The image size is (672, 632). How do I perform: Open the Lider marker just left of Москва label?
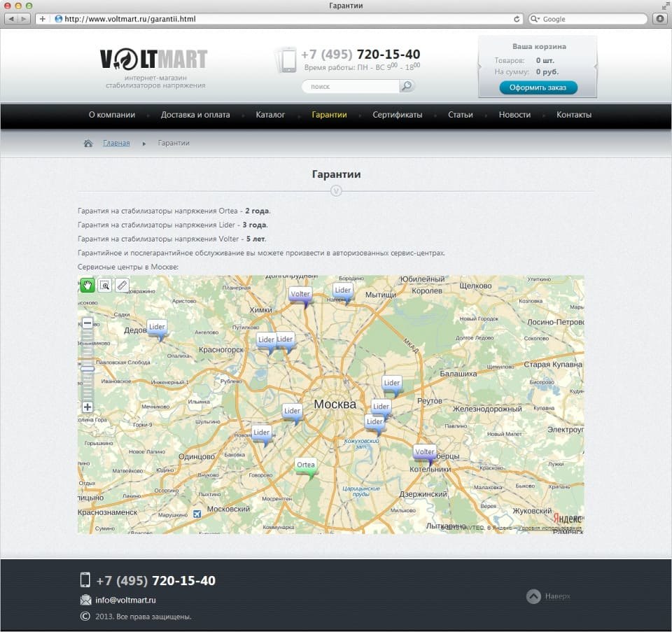tap(293, 413)
